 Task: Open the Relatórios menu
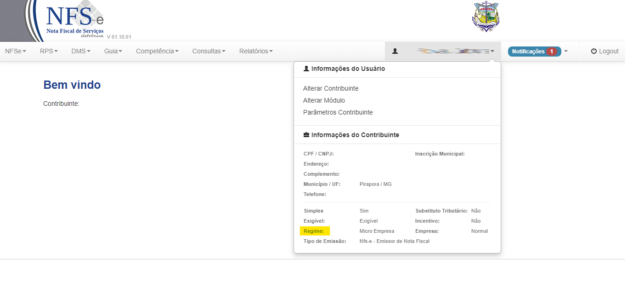[256, 51]
